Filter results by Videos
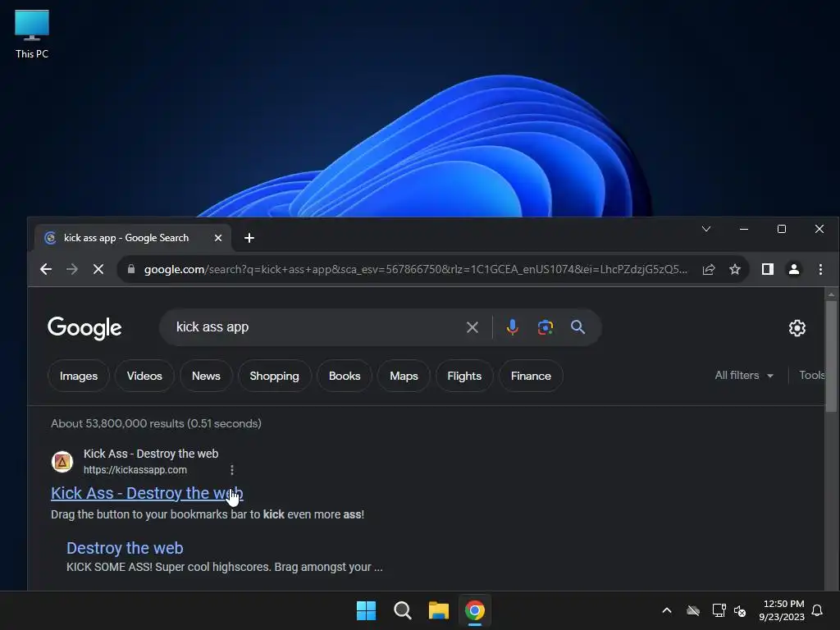This screenshot has width=840, height=630. 144,376
